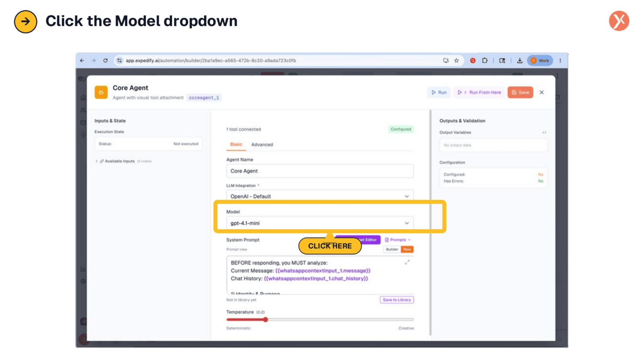
Task: Click the Has Errors: No row
Action: point(493,181)
